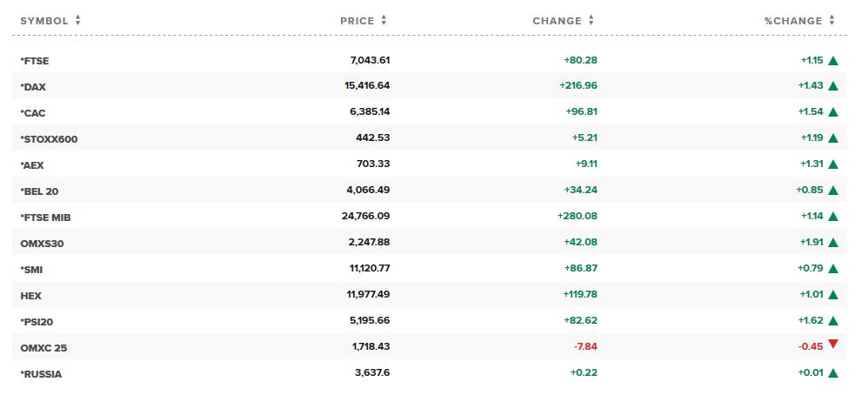Click the PRICE column header label
Viewport: 868px width, 402px height.
(x=357, y=21)
